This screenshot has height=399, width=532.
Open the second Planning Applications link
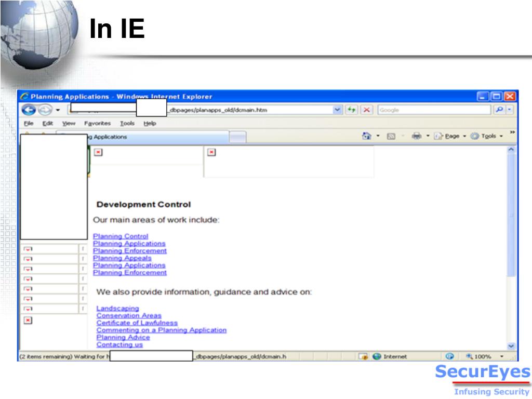click(129, 265)
